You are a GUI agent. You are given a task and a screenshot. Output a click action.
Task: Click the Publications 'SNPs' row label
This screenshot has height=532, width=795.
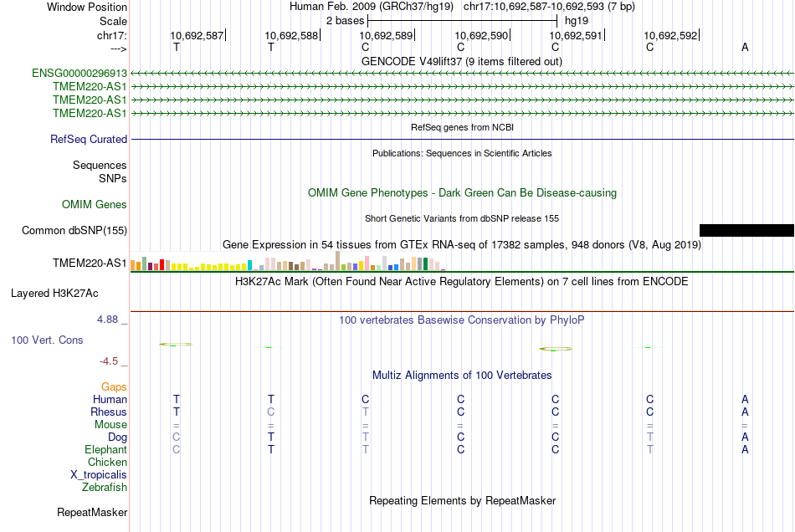(113, 178)
